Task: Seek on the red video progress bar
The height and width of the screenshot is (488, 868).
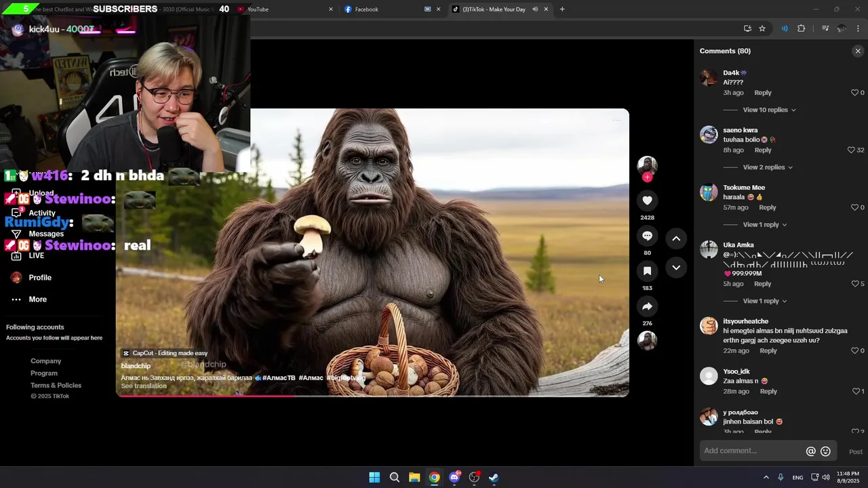Action: (372, 396)
